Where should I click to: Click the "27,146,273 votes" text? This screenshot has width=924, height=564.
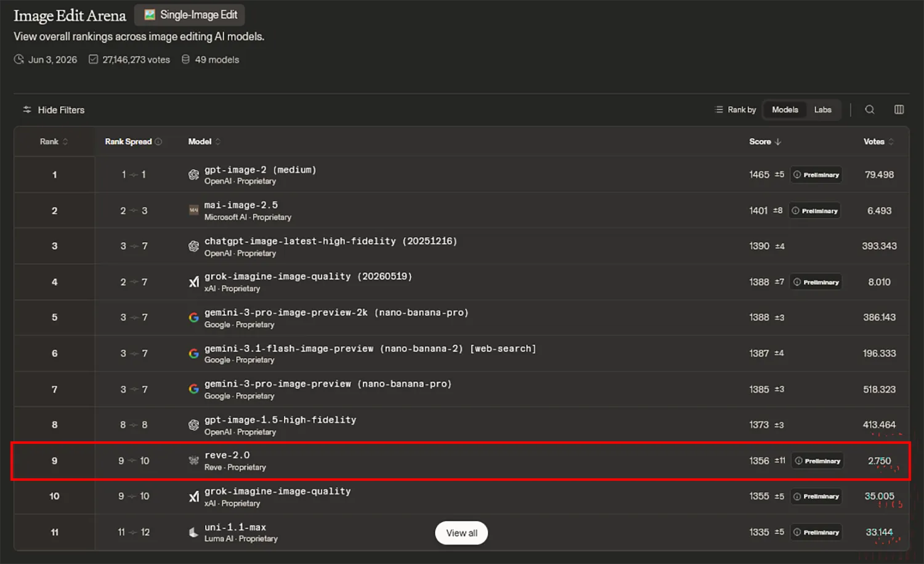coord(136,60)
